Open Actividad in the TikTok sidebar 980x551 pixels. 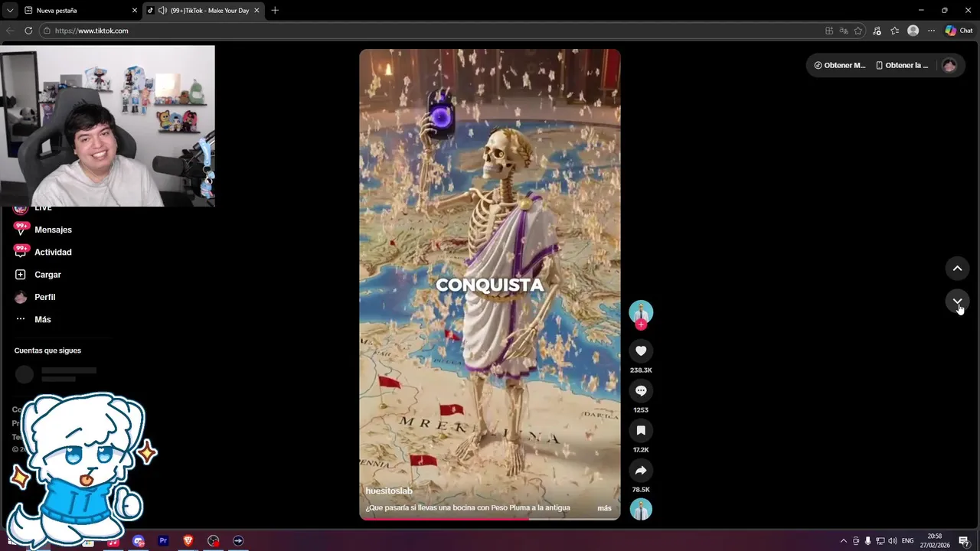(x=53, y=252)
